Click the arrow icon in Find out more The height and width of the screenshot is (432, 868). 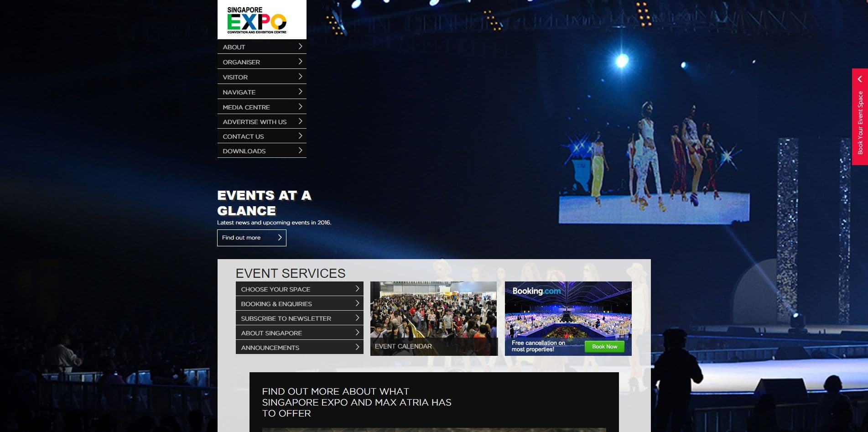[x=280, y=238]
